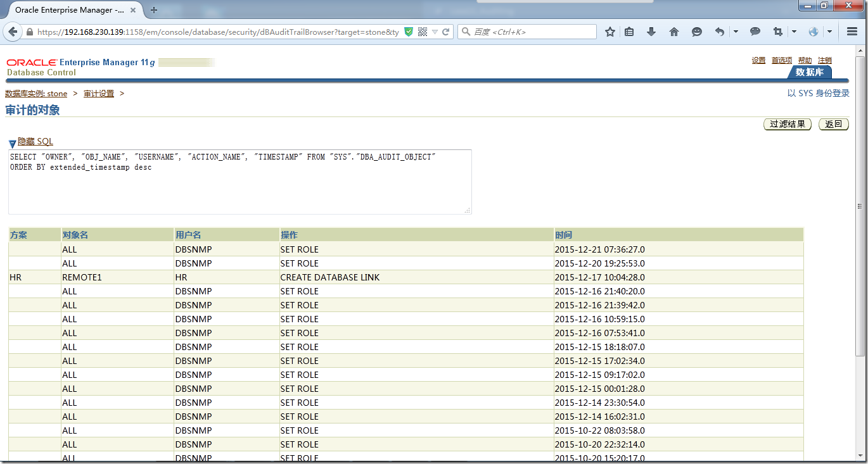Click timestamp 2015-12-21 07:36:27.0

point(599,249)
